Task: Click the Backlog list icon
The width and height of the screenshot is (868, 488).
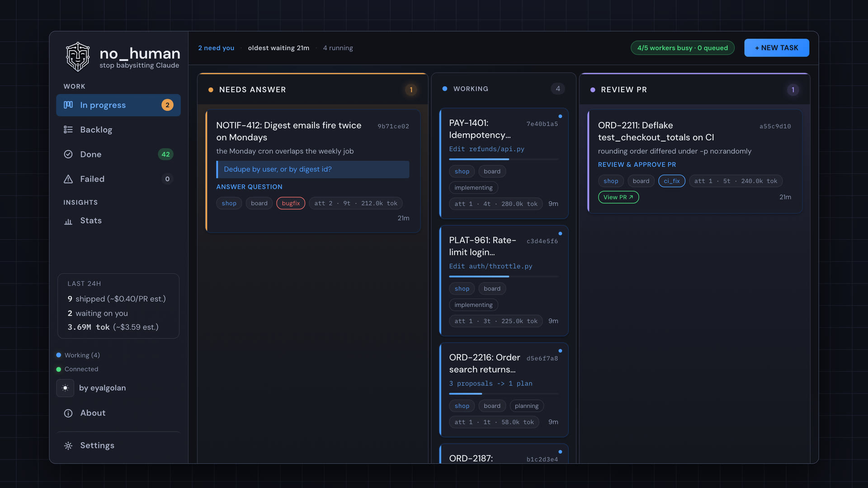Action: [68, 130]
